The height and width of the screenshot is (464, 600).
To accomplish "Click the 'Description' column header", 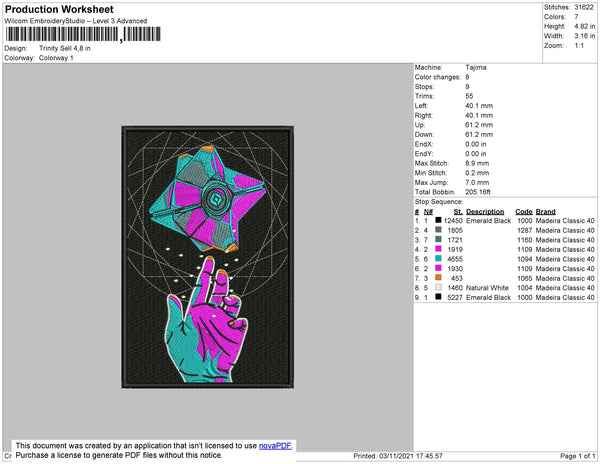I will (485, 212).
